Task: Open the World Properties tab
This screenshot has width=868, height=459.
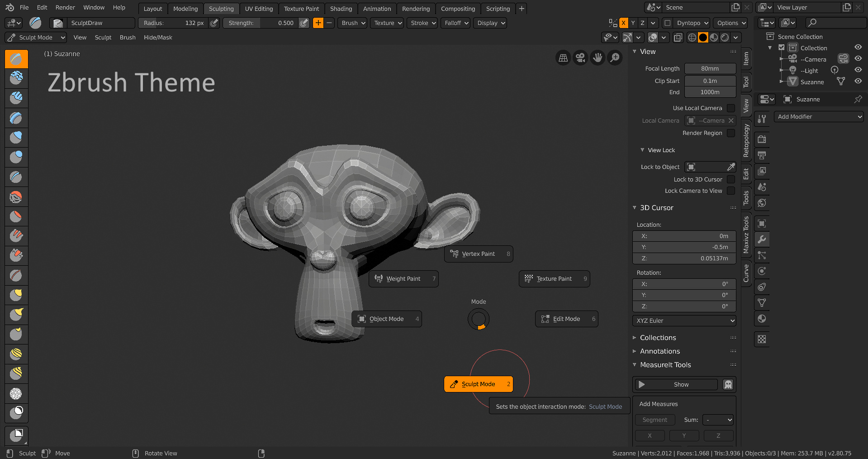Action: pos(762,203)
